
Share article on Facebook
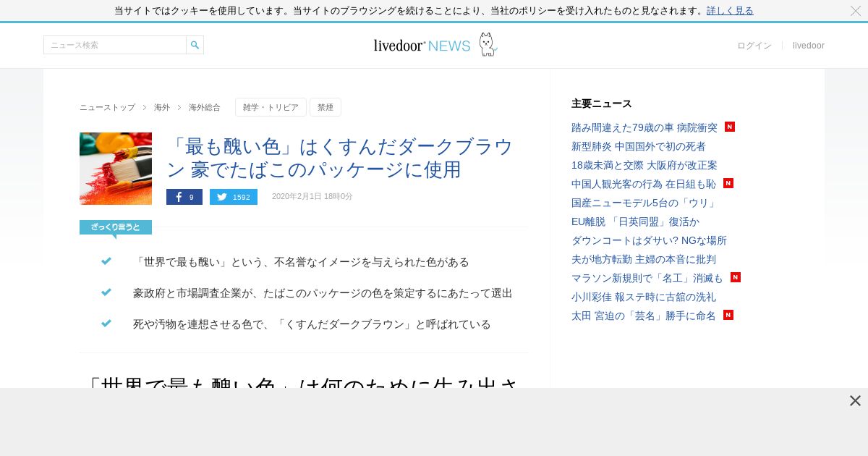click(184, 197)
